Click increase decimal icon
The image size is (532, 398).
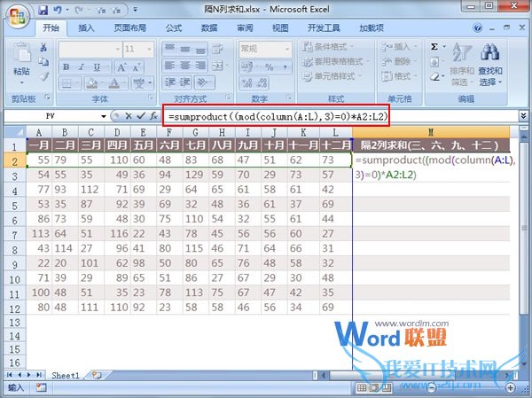point(246,82)
